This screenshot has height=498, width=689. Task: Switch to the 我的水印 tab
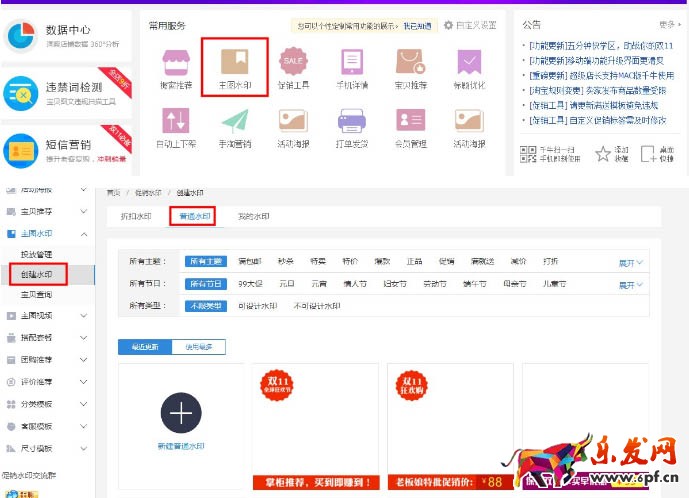click(253, 216)
